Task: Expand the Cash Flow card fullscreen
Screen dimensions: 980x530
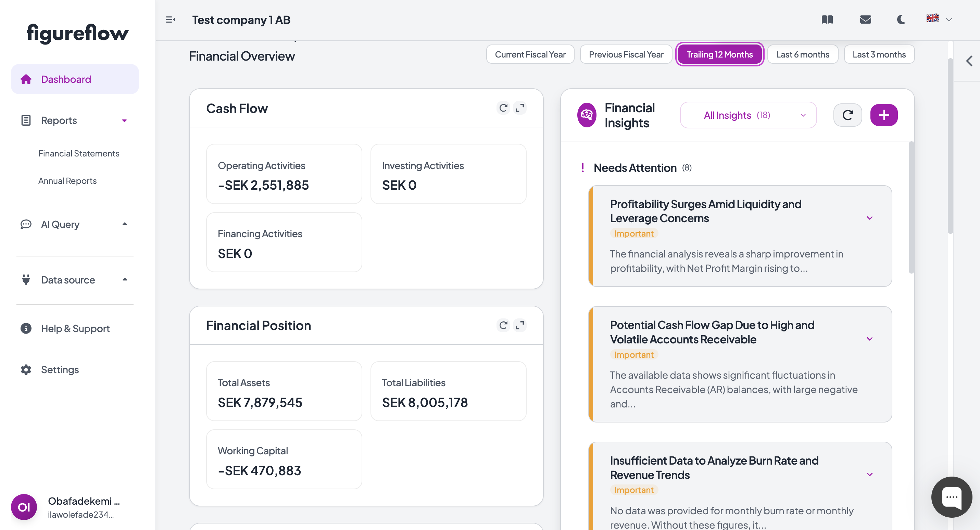Action: point(520,109)
